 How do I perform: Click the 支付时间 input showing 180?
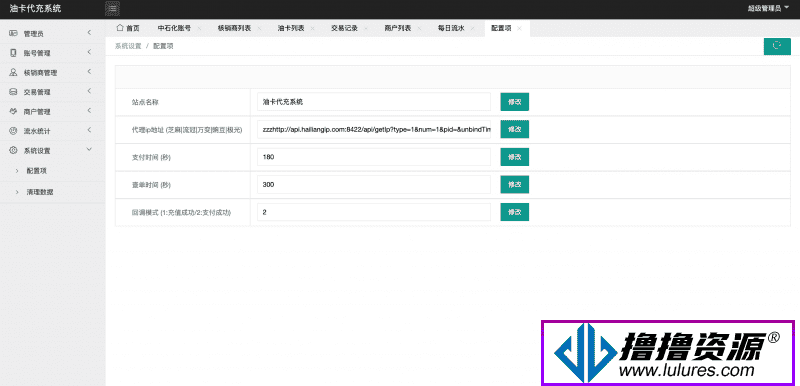(373, 157)
